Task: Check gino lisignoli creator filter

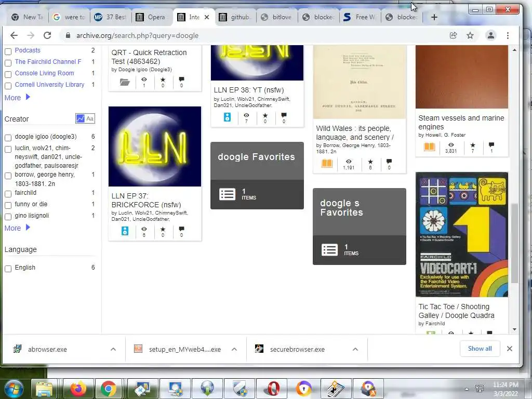Action: tap(8, 217)
